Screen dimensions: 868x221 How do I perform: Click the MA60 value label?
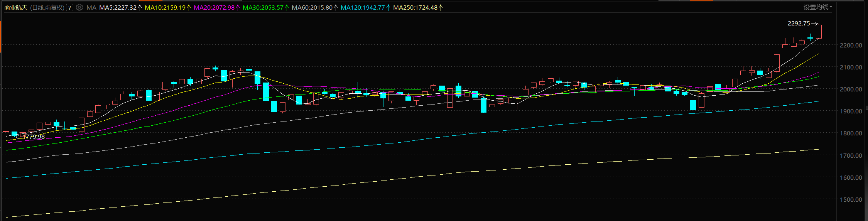click(x=312, y=8)
